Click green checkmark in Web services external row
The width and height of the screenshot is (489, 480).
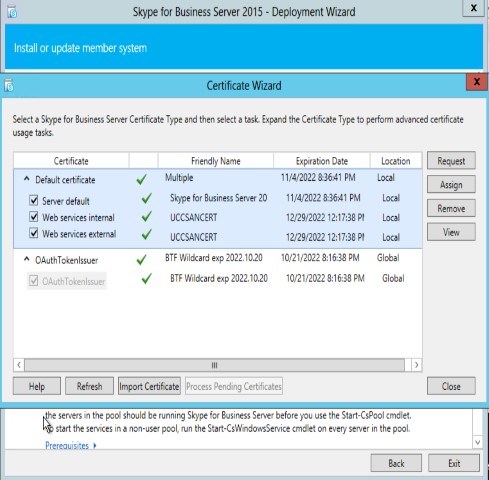(x=146, y=235)
